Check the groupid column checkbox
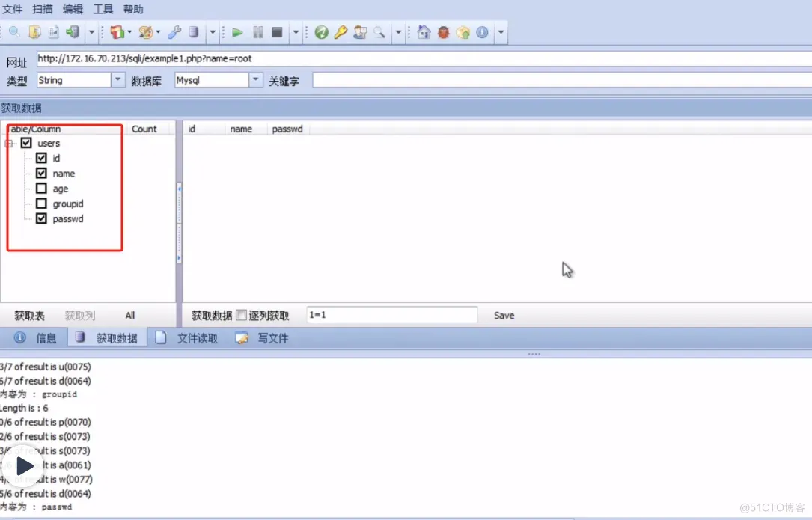 41,203
